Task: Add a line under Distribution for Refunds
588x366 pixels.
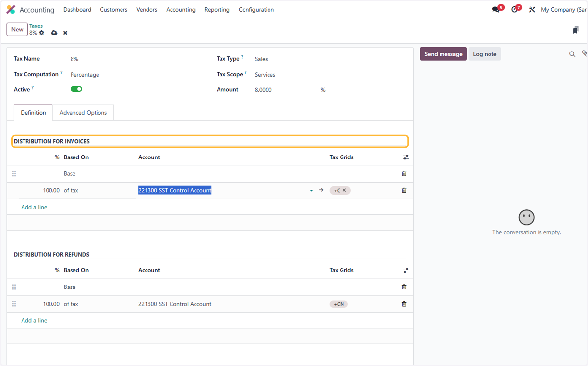Action: pyautogui.click(x=34, y=320)
